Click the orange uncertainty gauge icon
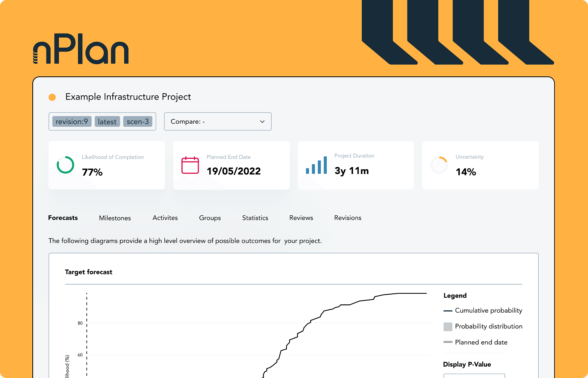The height and width of the screenshot is (378, 588). [x=439, y=165]
